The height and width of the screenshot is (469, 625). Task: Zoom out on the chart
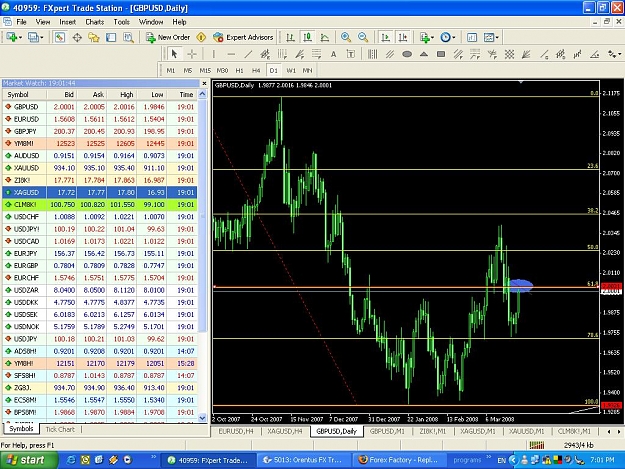point(363,37)
